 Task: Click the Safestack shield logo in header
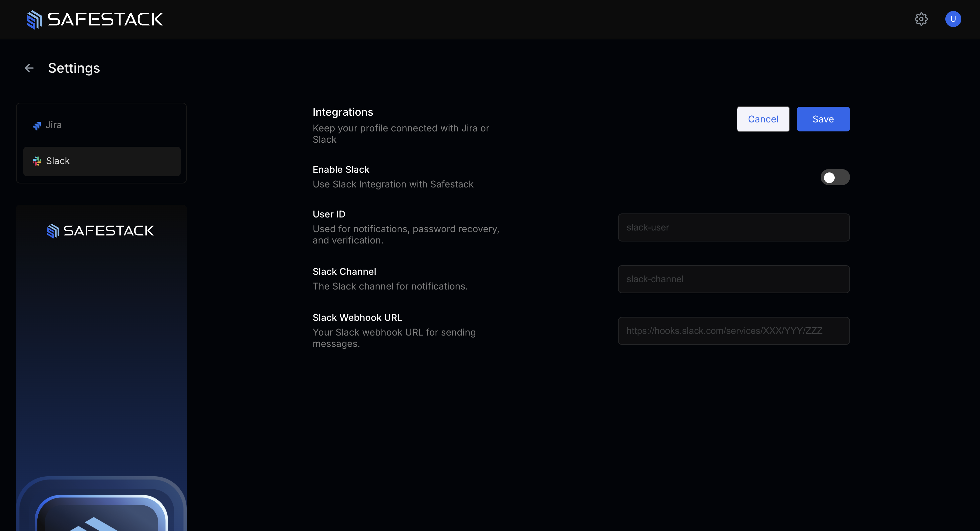tap(34, 19)
